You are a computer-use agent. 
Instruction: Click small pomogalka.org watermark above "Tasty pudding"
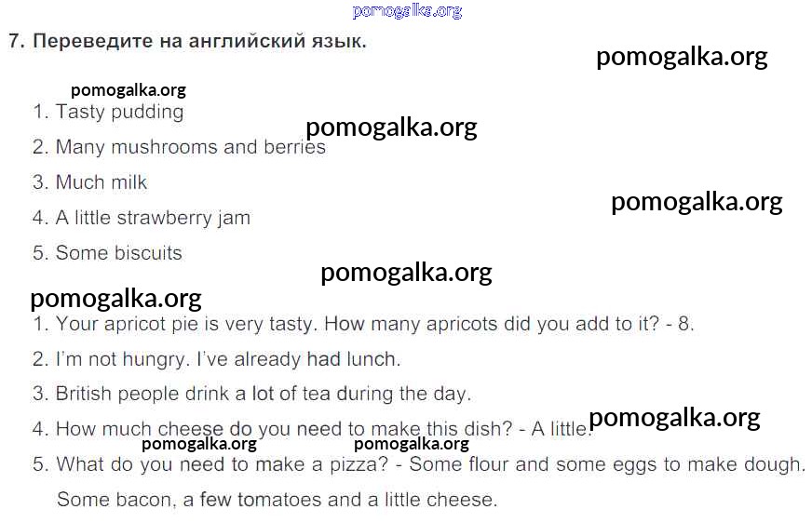128,90
